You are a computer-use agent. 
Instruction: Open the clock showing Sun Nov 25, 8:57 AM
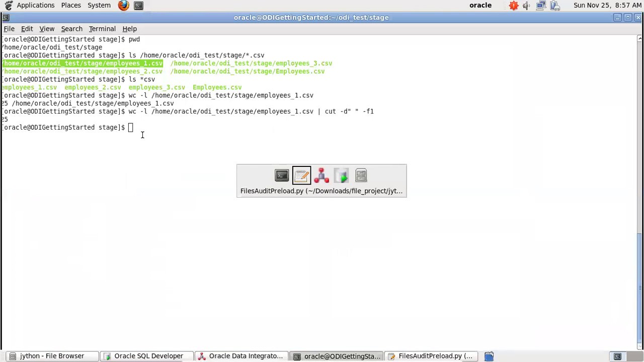point(607,6)
